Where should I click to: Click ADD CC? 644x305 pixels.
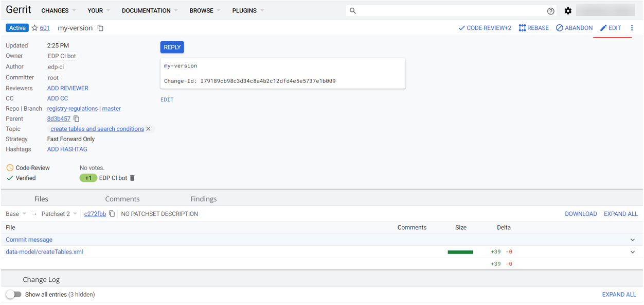pos(58,98)
